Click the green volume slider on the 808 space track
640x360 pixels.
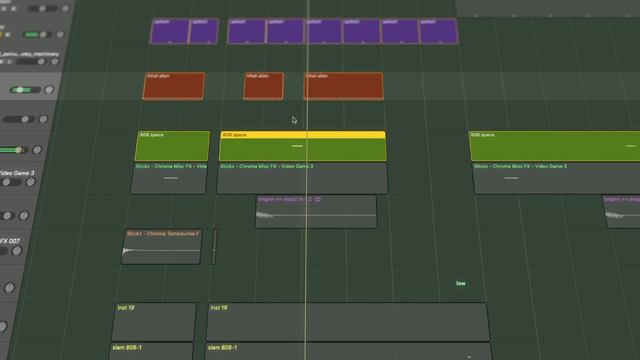point(13,150)
